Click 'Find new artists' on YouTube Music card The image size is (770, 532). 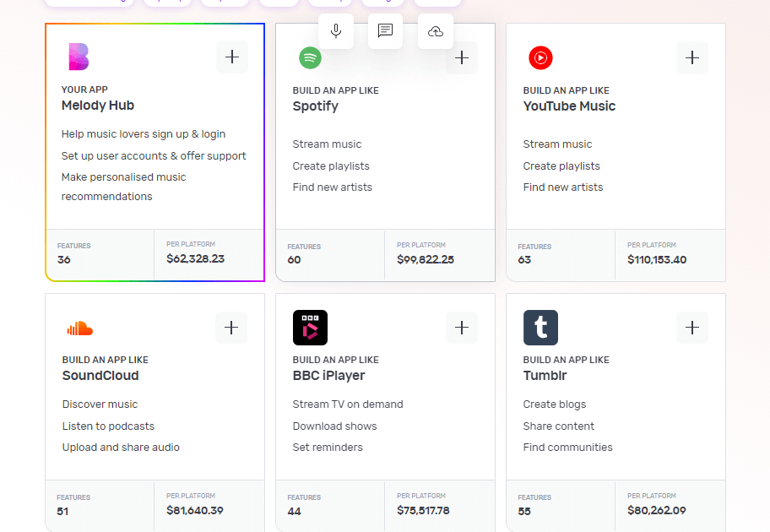click(x=563, y=187)
